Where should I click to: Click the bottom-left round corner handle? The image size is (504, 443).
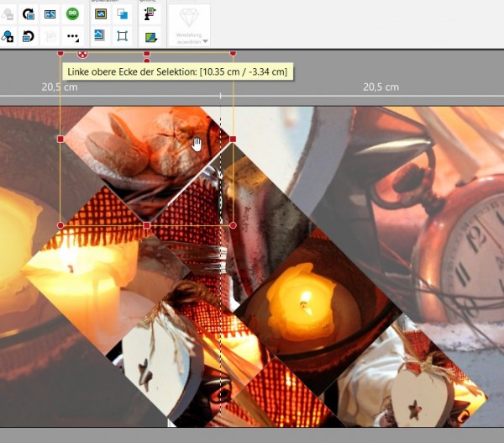point(60,225)
